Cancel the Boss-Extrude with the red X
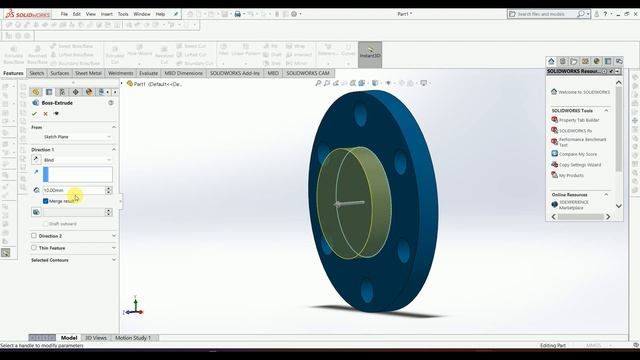 click(x=45, y=114)
